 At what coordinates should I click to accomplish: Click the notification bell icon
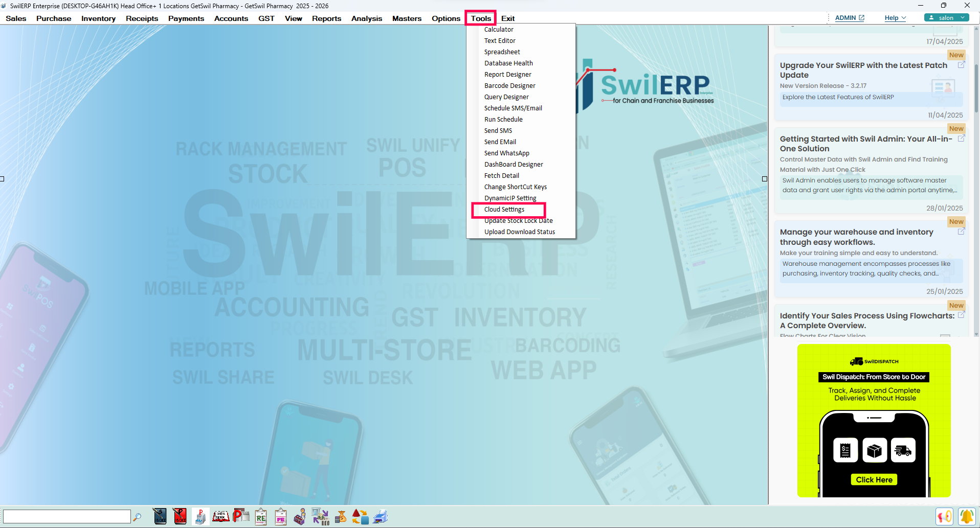click(x=967, y=516)
